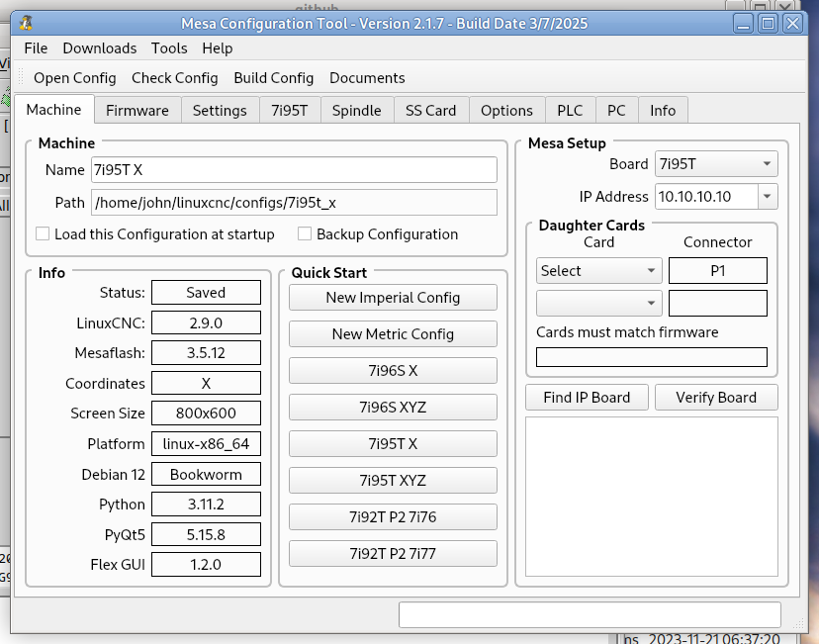Image resolution: width=819 pixels, height=644 pixels.
Task: Expand the IP Address combo box arrow
Action: (768, 197)
